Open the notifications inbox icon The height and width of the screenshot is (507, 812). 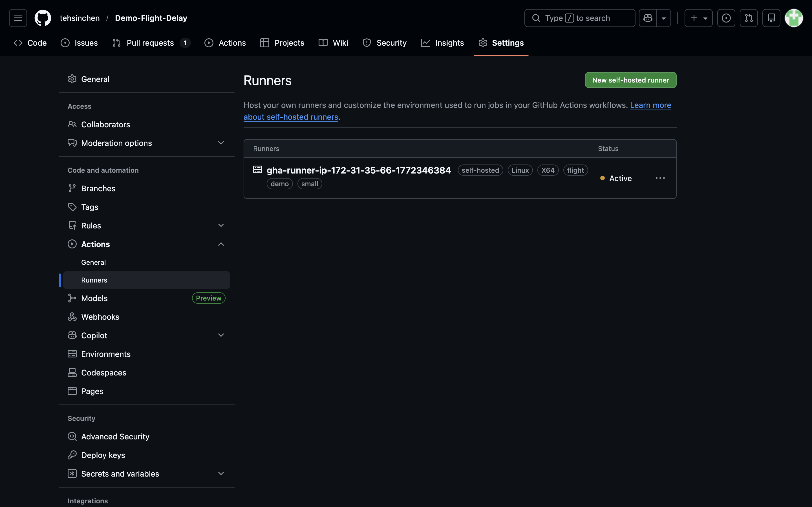point(771,18)
